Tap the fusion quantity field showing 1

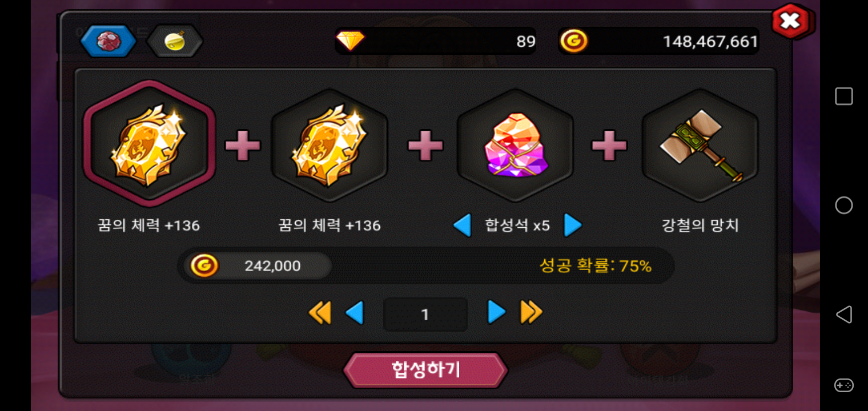click(x=425, y=314)
